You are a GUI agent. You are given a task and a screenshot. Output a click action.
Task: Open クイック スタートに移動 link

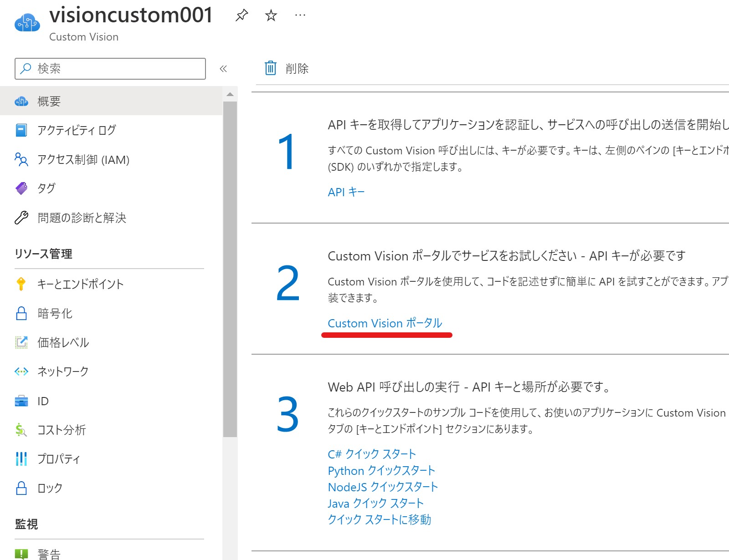coord(379,519)
